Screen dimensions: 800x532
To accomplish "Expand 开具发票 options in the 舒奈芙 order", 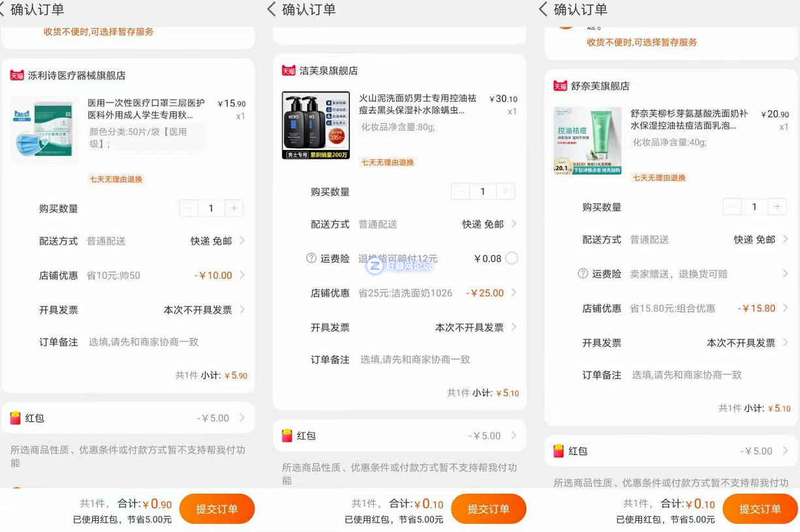I will pyautogui.click(x=785, y=342).
